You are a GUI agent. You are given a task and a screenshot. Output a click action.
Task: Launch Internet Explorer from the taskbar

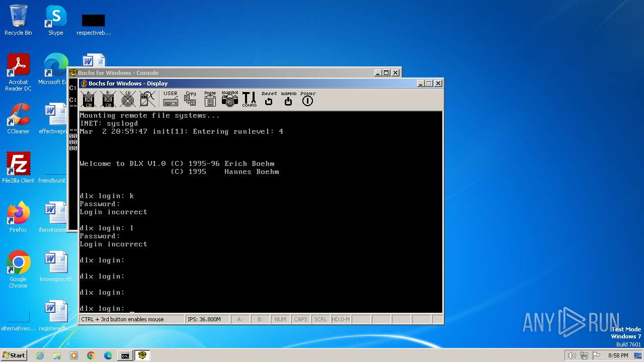(x=40, y=355)
